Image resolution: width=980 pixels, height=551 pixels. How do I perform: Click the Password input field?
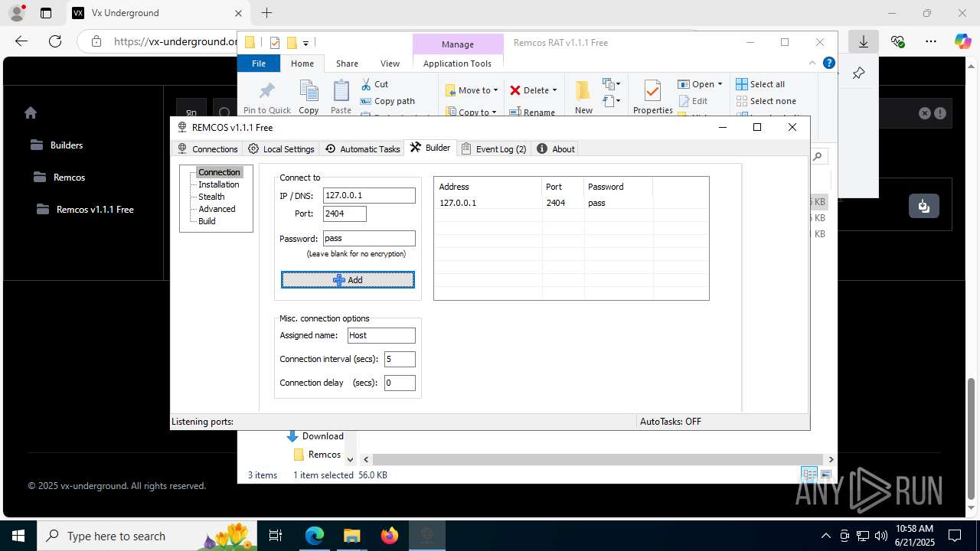click(x=369, y=239)
